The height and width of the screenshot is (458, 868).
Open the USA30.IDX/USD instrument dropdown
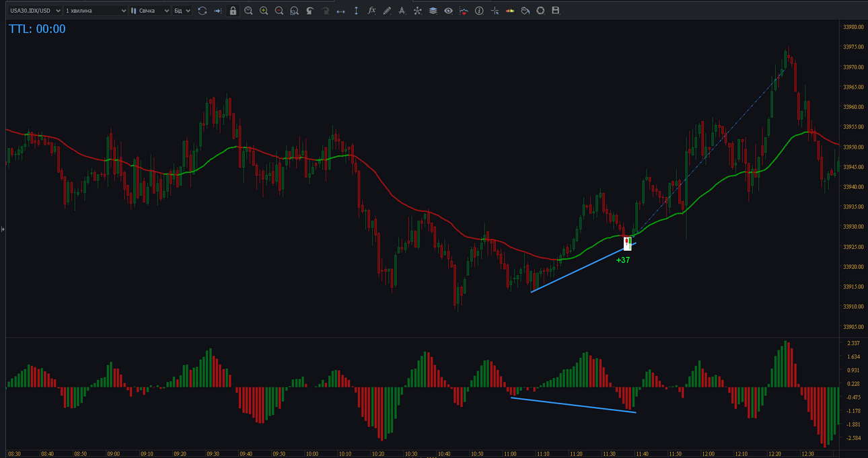coord(35,11)
